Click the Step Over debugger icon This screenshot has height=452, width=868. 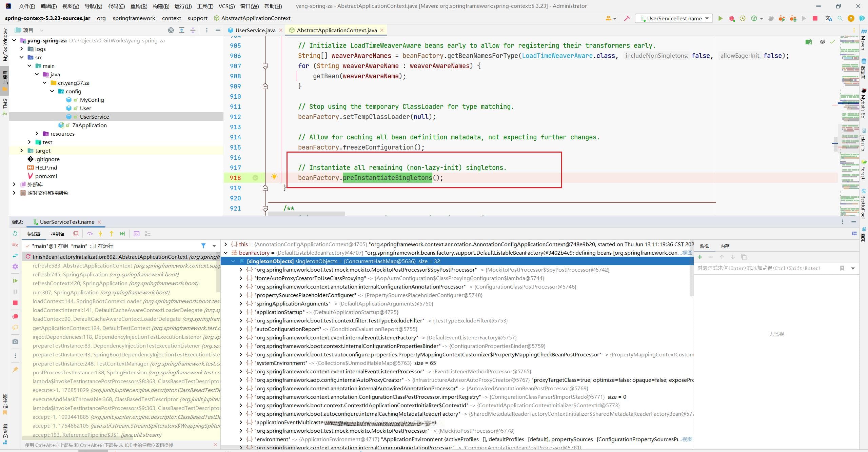[90, 234]
